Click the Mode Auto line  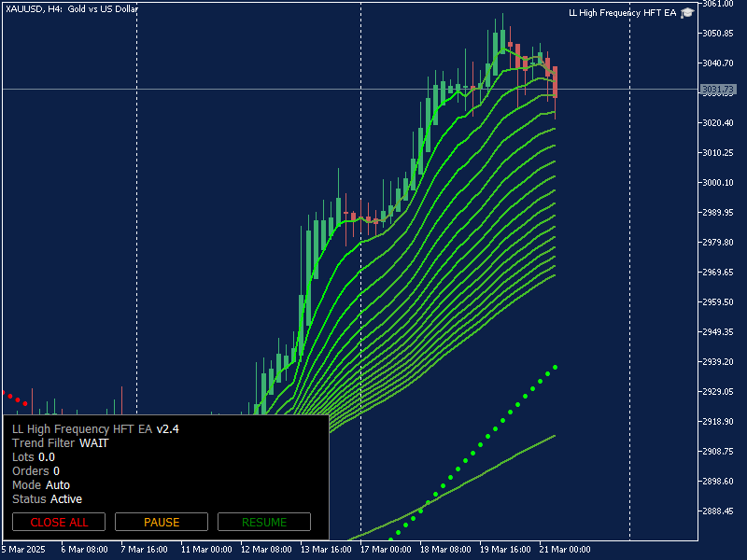pos(41,484)
